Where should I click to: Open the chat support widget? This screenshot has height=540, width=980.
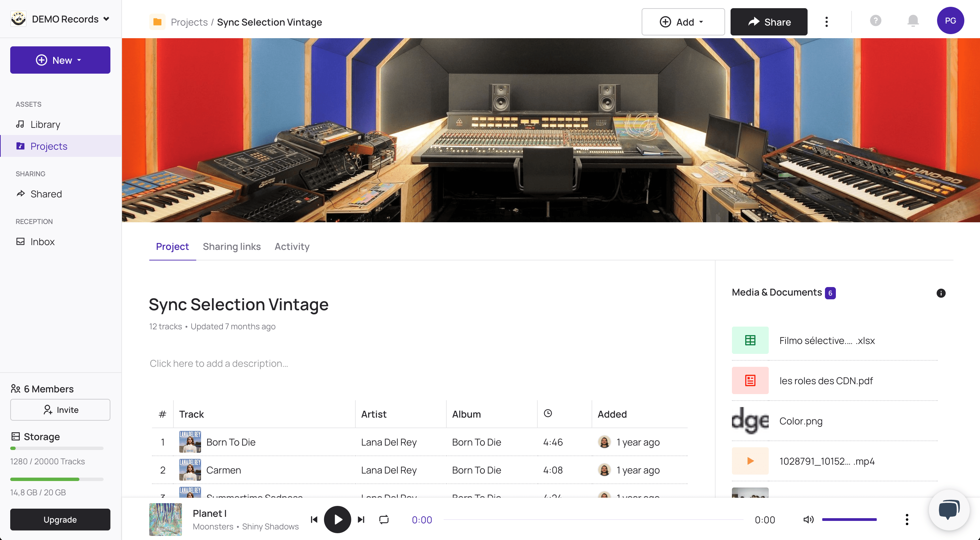click(x=949, y=510)
